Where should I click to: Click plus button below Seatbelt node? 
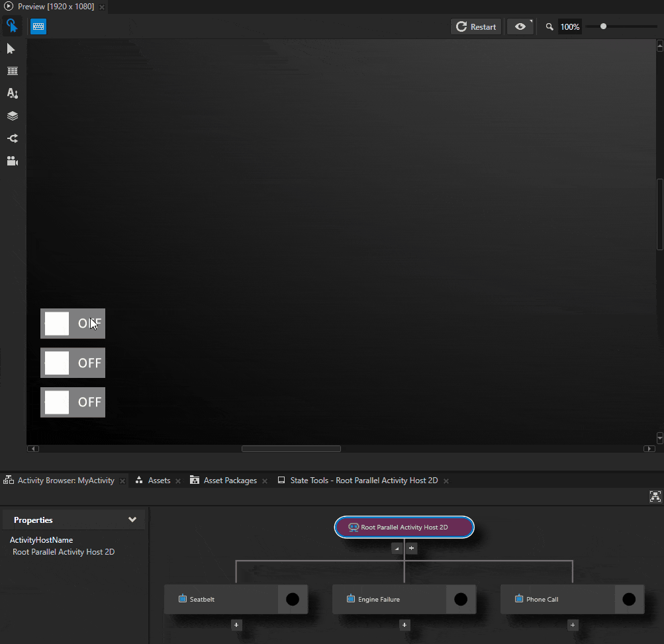tap(236, 625)
